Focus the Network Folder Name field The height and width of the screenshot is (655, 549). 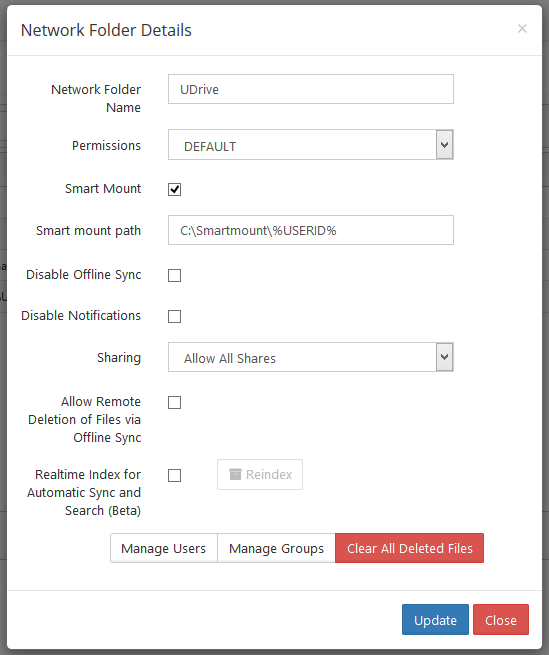[310, 89]
